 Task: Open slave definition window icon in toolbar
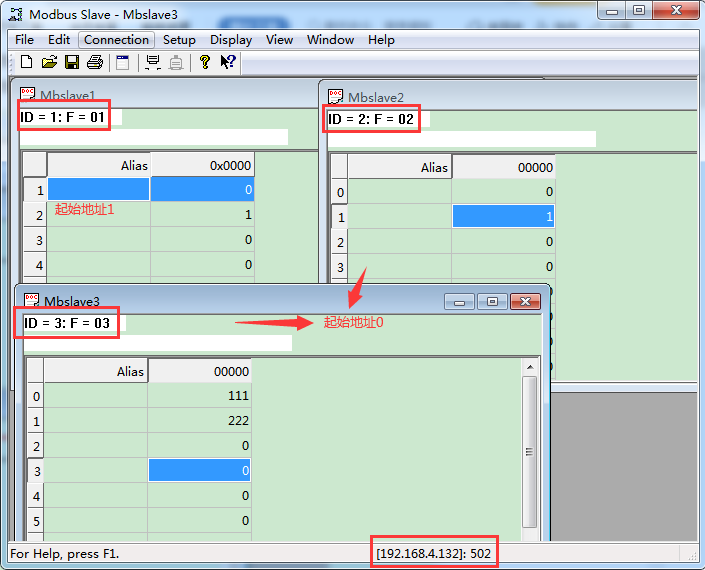pos(122,62)
